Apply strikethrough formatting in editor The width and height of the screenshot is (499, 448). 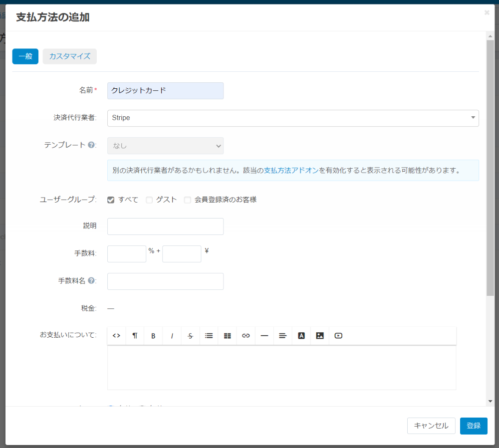click(190, 336)
